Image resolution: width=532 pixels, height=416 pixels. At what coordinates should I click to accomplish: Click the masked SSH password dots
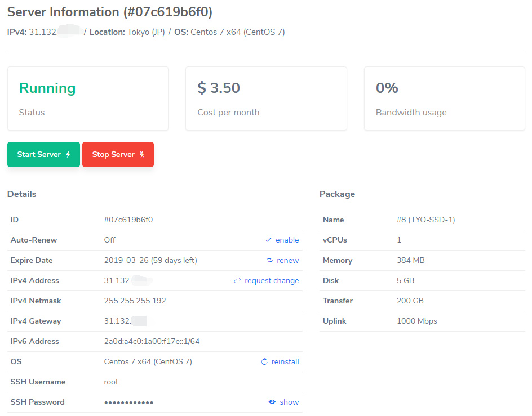128,402
